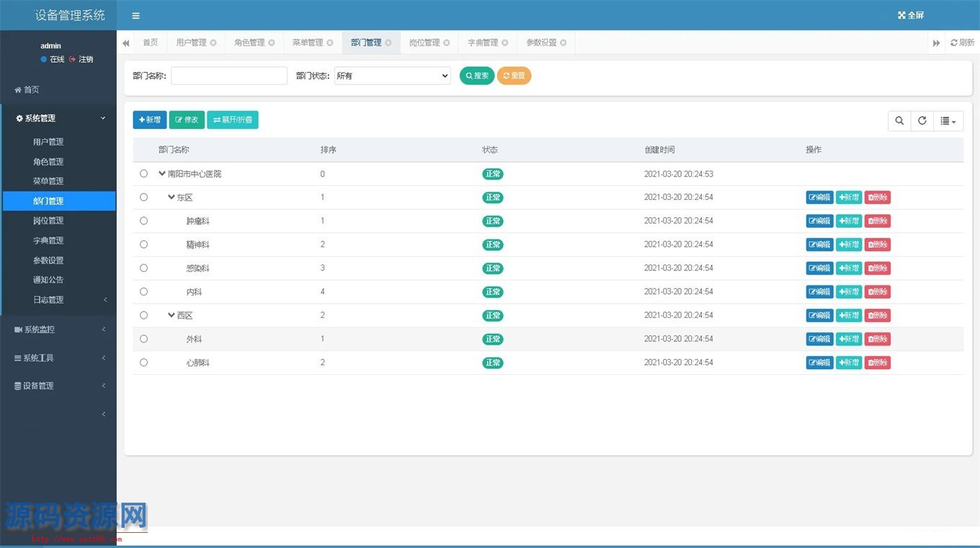Viewport: 980px width, 548px height.
Task: Click the 排序 column header
Action: [x=329, y=150]
